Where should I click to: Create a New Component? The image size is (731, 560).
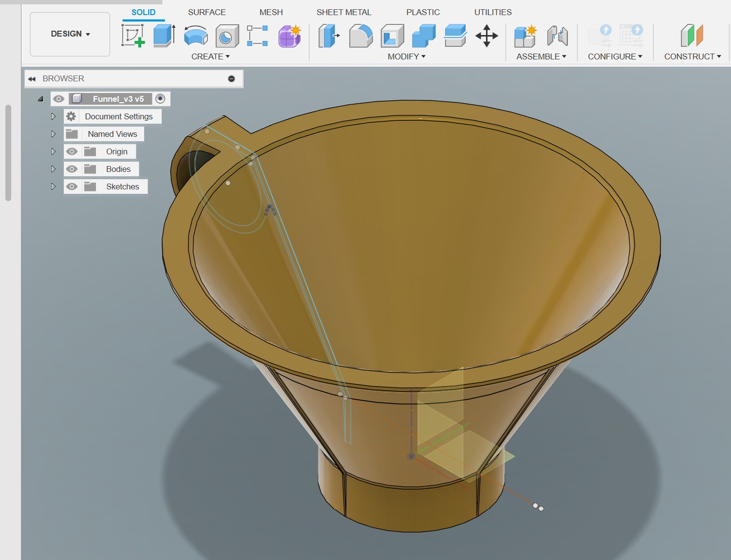pos(525,36)
